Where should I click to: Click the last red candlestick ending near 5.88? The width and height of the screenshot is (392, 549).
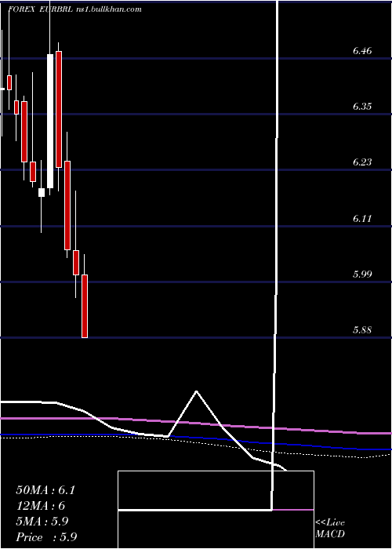point(85,307)
